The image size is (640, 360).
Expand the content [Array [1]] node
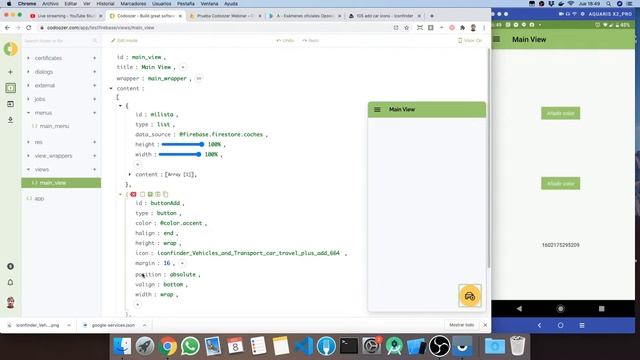click(x=130, y=174)
